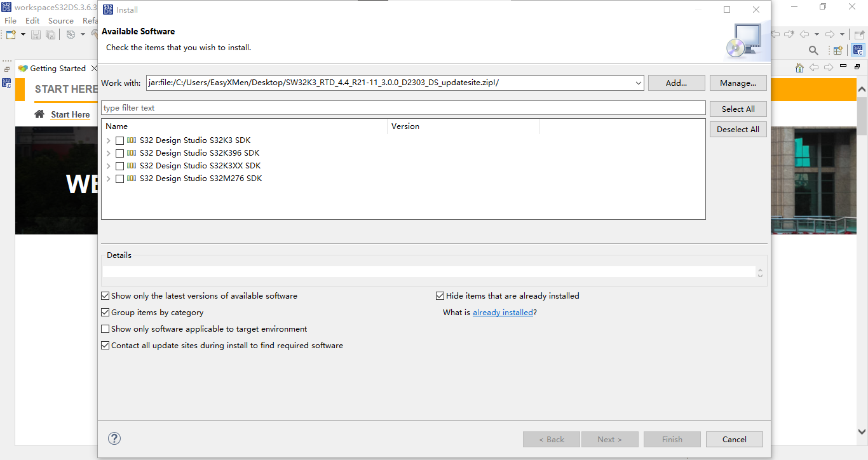
Task: Click the Help question mark icon in the Install dialog
Action: [114, 438]
